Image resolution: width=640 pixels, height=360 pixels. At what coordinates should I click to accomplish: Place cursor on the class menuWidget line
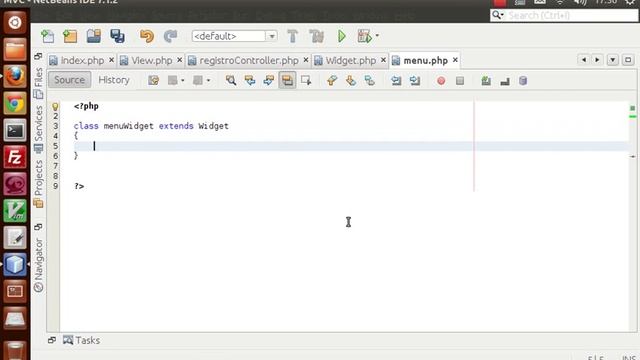click(x=151, y=126)
